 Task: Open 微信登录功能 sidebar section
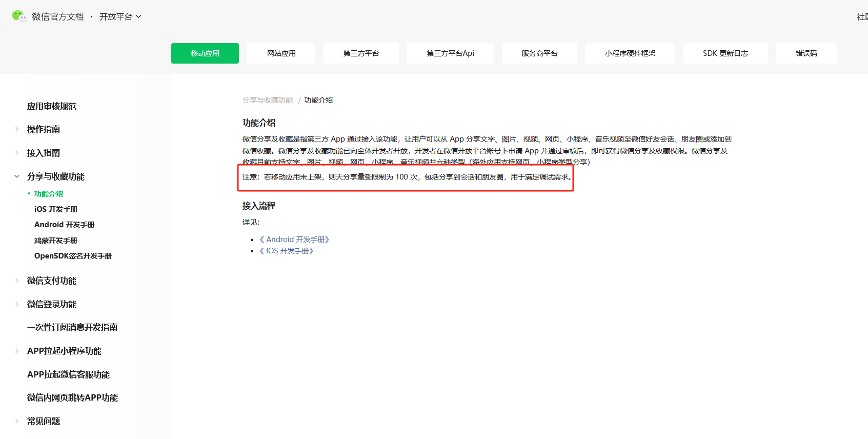(x=52, y=304)
